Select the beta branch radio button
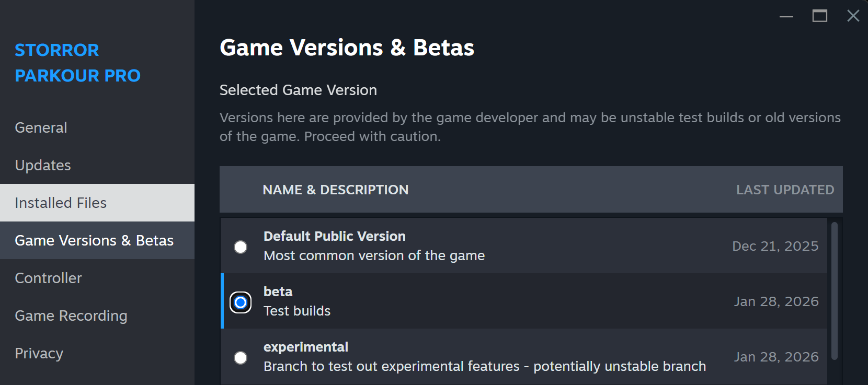 point(241,302)
